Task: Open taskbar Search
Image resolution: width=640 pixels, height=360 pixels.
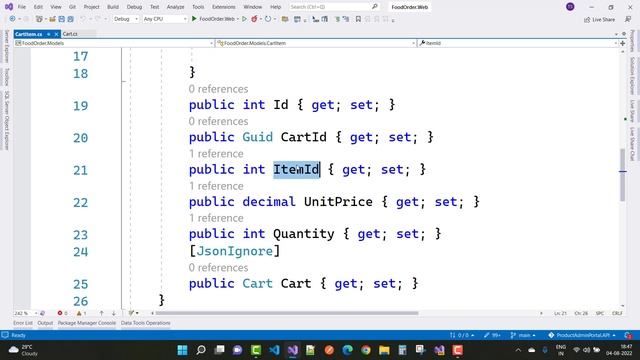Action: pyautogui.click(x=201, y=350)
